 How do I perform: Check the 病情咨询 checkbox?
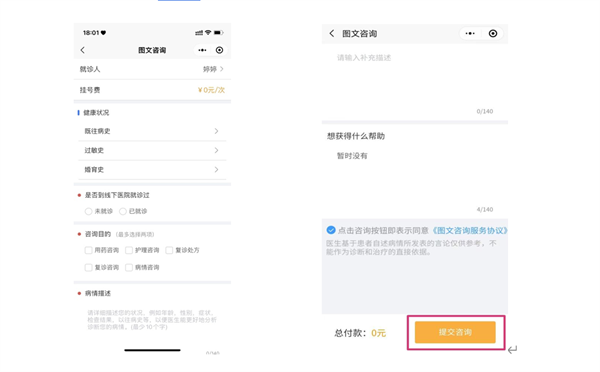click(129, 267)
